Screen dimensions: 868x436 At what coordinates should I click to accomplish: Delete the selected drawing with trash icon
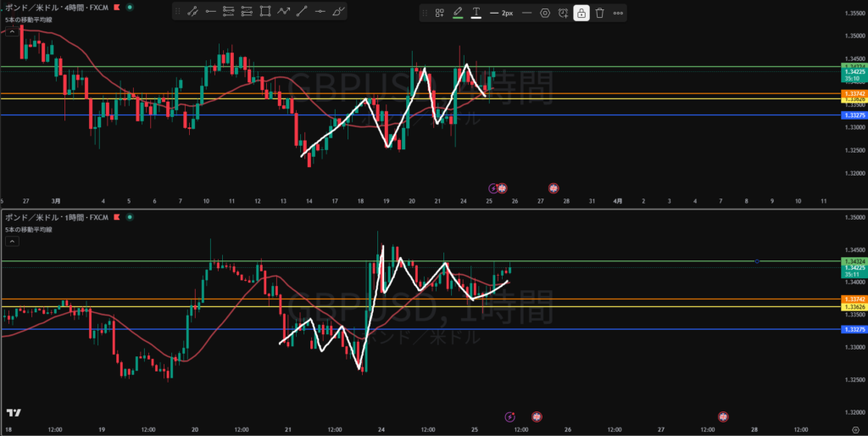[599, 13]
